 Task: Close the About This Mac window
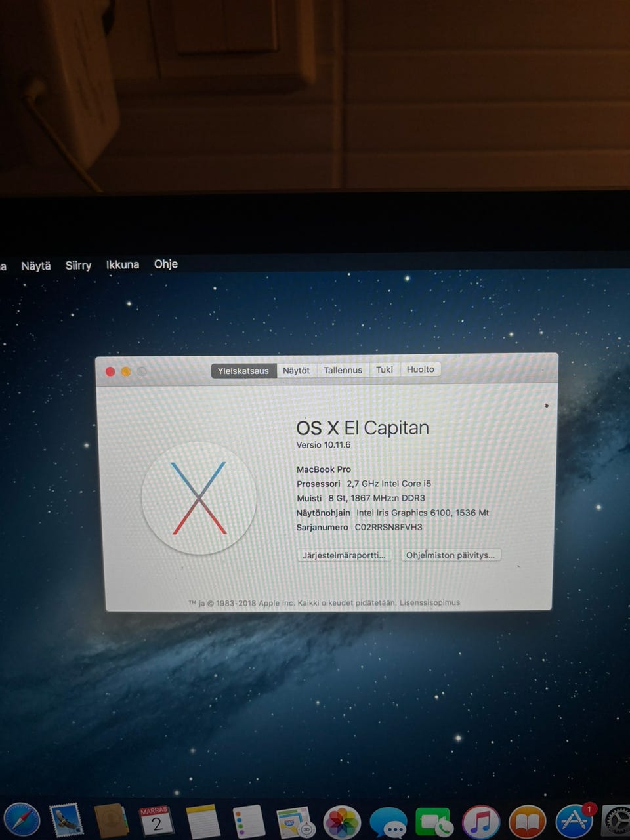click(110, 371)
